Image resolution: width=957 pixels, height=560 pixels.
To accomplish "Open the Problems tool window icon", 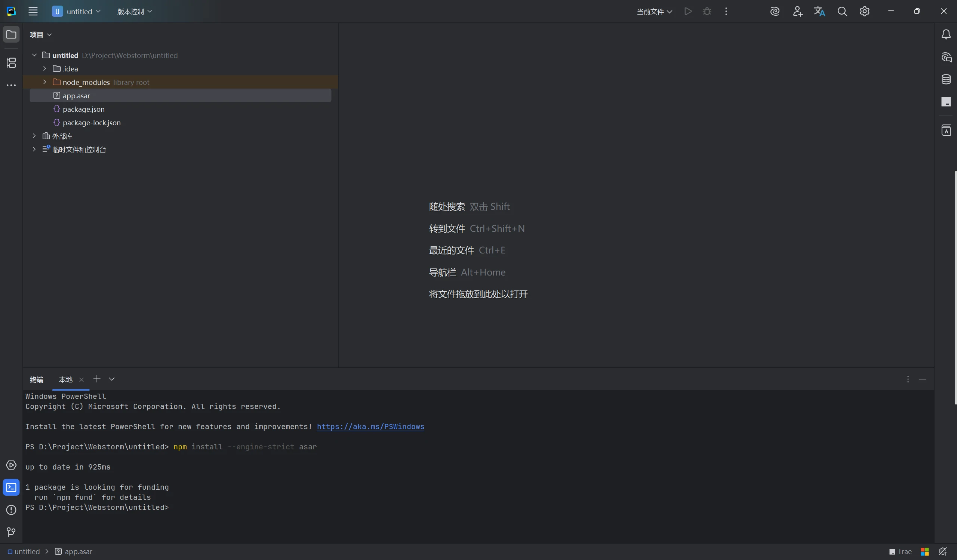I will tap(11, 510).
